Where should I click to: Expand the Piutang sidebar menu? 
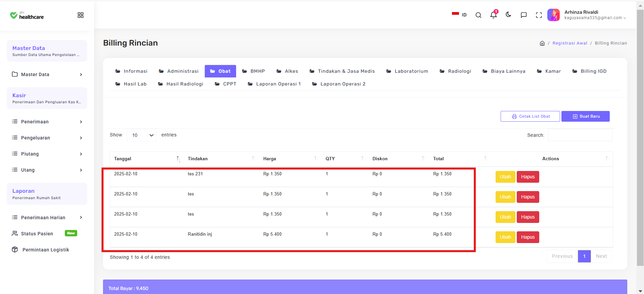pyautogui.click(x=47, y=154)
